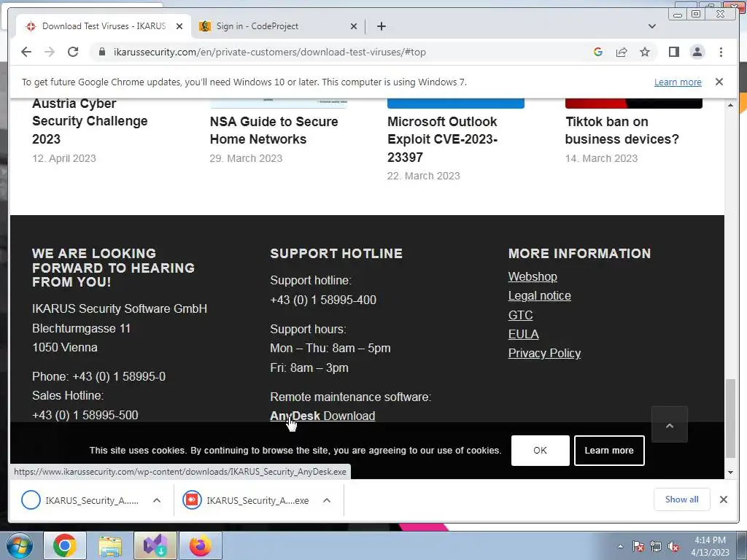
Task: View site information via lock icon
Action: (x=102, y=52)
